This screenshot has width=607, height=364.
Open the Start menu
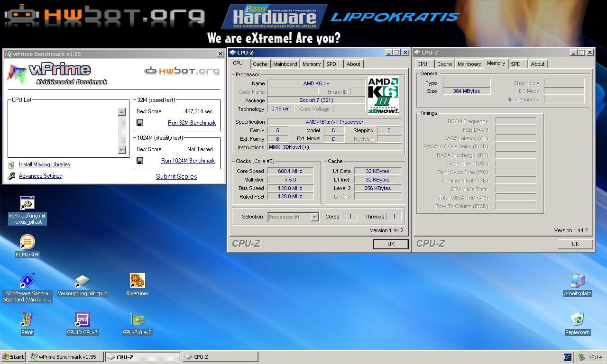[x=13, y=357]
